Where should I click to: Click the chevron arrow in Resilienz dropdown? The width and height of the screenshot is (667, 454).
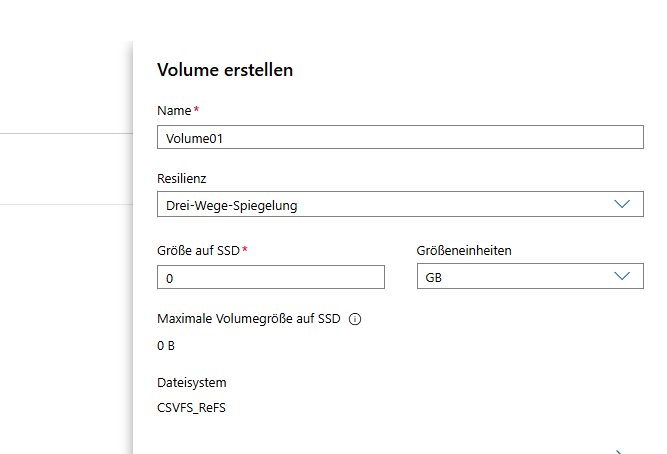622,204
